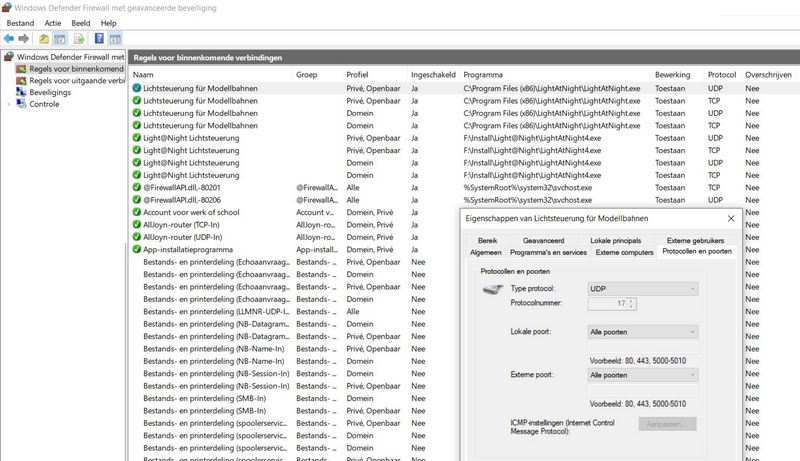Select the Protocollen en poorten tab
This screenshot has height=461, width=800.
click(697, 251)
